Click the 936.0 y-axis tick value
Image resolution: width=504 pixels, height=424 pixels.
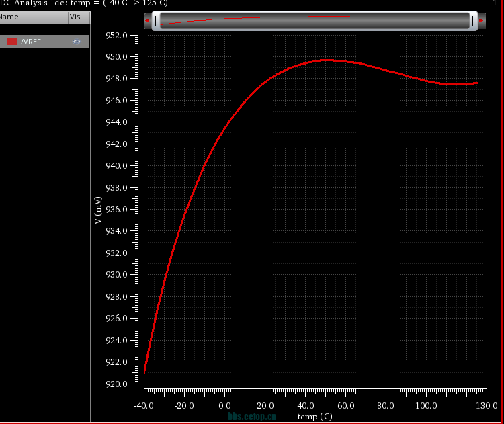[x=117, y=210]
